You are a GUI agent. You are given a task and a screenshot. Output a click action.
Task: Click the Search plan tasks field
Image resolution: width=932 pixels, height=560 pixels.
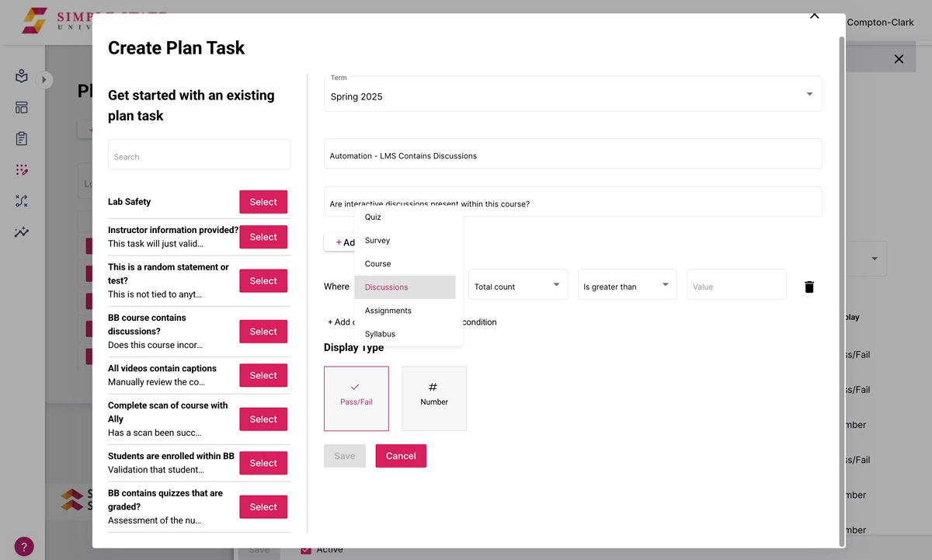click(199, 154)
